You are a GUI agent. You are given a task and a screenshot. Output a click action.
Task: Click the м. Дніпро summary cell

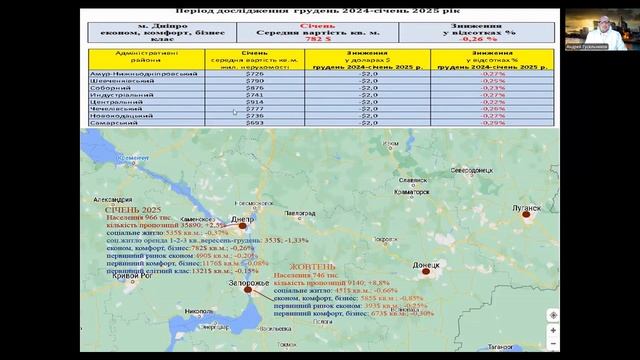click(x=162, y=32)
